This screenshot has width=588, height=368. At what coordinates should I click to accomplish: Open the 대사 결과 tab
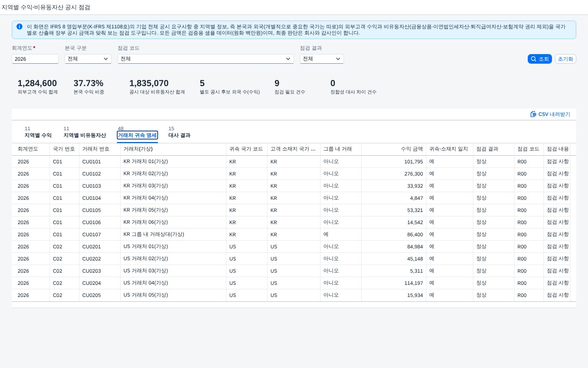[x=179, y=132]
